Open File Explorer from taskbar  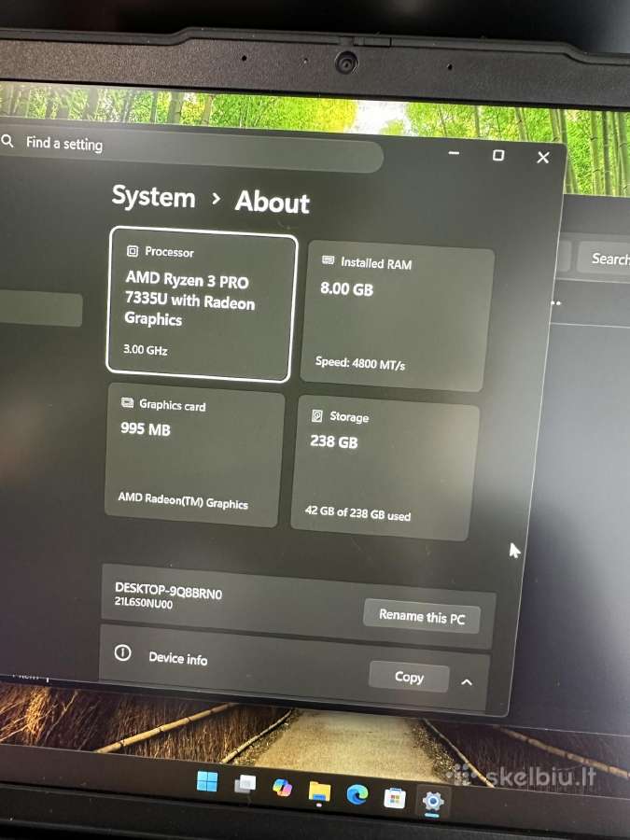tap(319, 791)
